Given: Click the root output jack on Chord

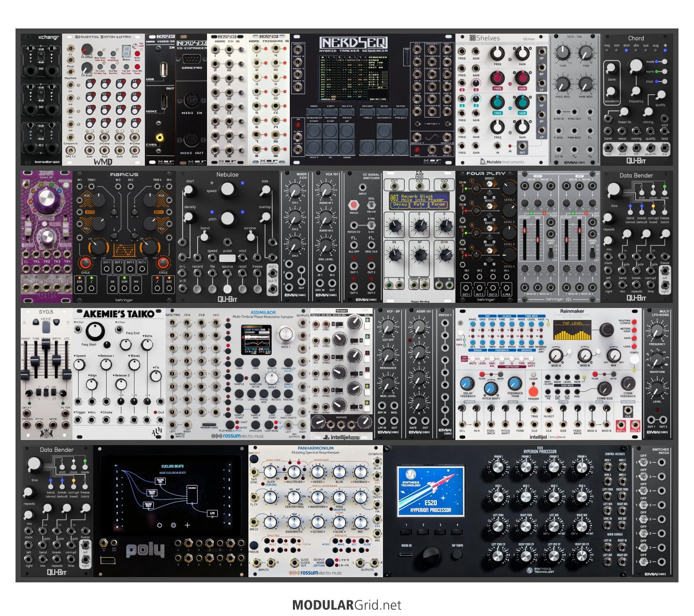Looking at the screenshot, I should coord(608,148).
